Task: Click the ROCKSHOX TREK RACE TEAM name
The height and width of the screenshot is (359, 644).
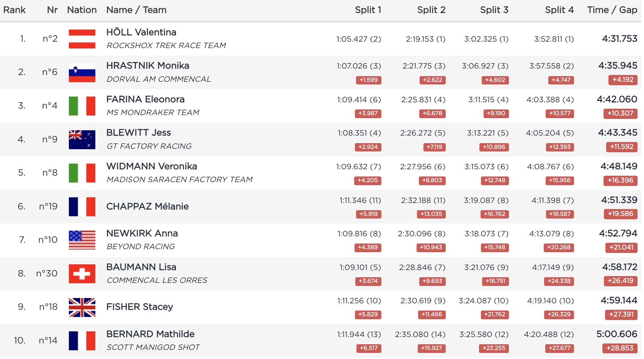Action: coord(166,46)
